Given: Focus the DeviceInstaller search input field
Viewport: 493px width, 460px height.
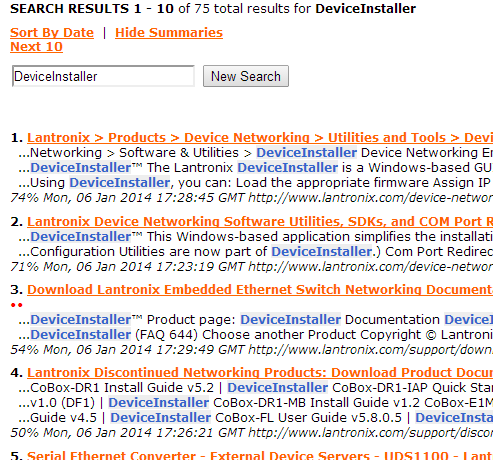Looking at the screenshot, I should (103, 76).
